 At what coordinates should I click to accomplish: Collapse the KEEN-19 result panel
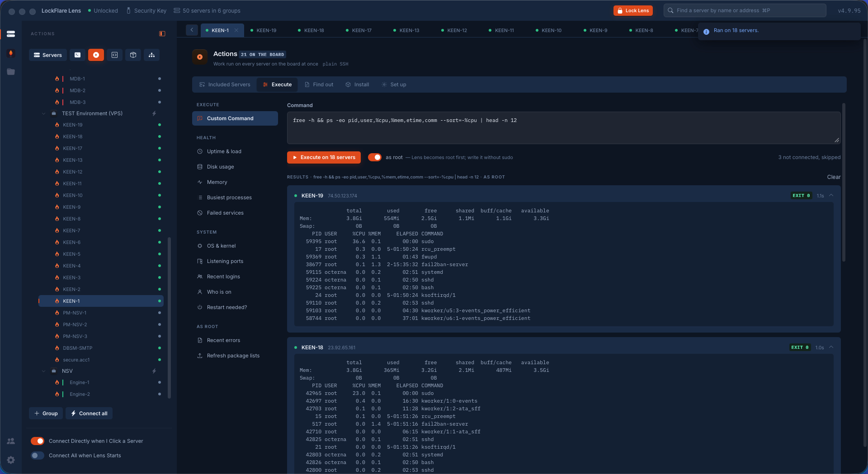[x=831, y=196]
